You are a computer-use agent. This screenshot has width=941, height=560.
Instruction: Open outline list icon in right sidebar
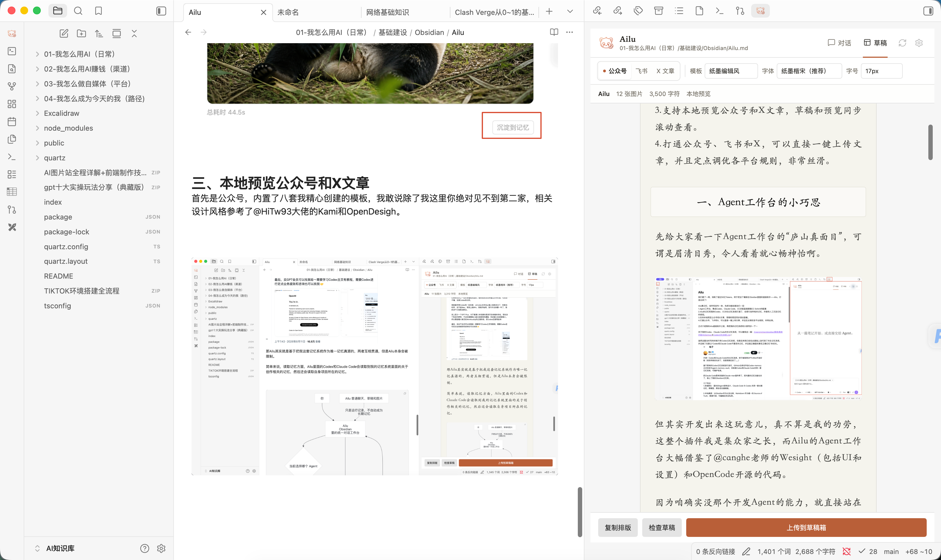click(x=679, y=11)
